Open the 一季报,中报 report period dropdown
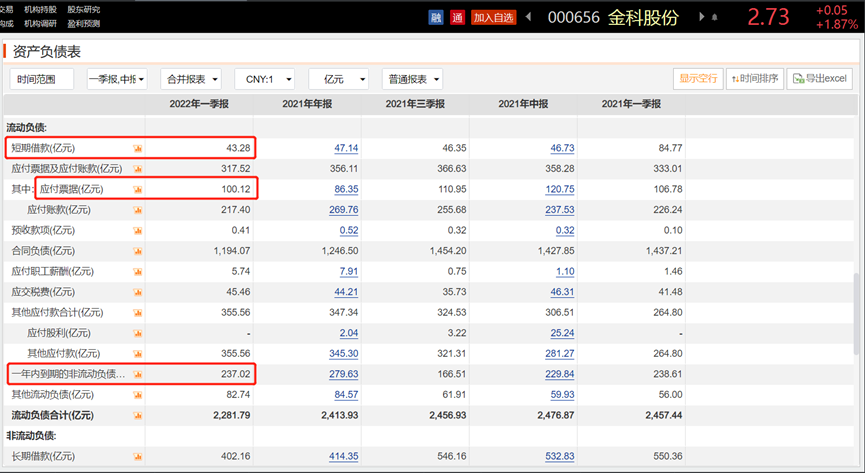Screen dimensions: 865x473 (117, 79)
